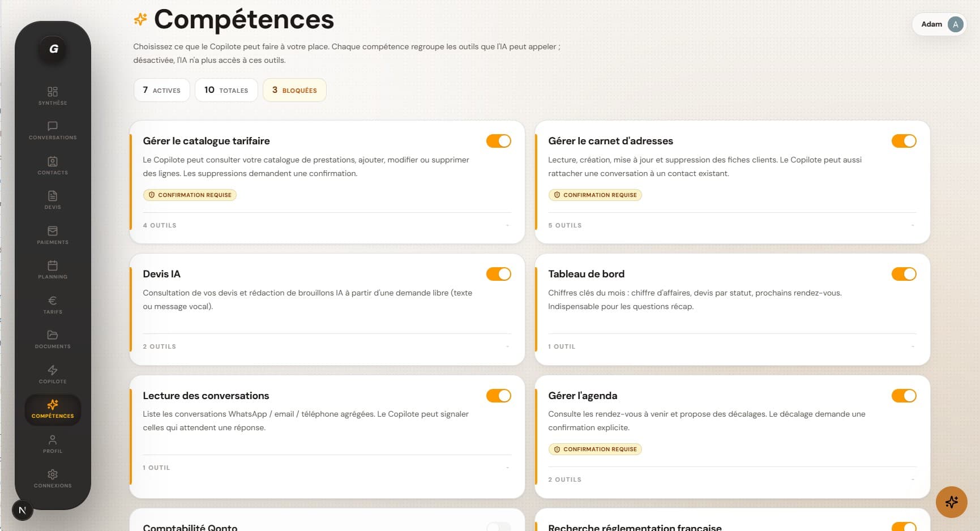Screen dimensions: 980x531
Task: Open the Documents folder icon in sidebar
Action: click(53, 335)
